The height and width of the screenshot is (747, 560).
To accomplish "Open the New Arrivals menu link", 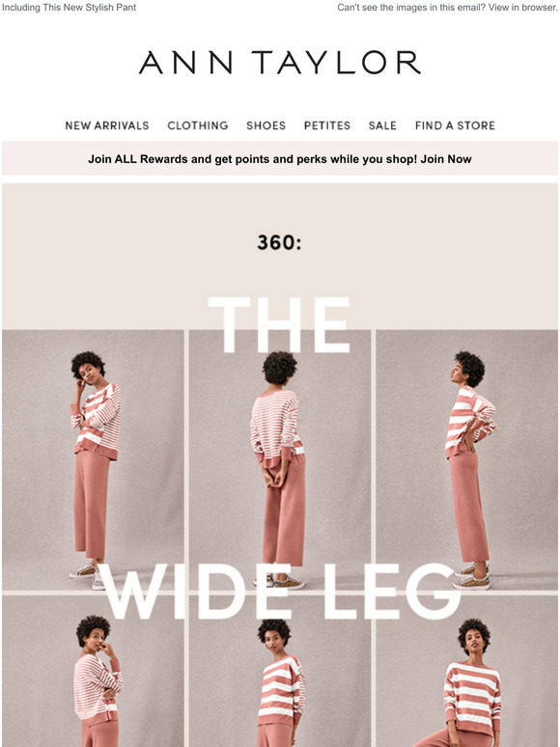I will [107, 125].
